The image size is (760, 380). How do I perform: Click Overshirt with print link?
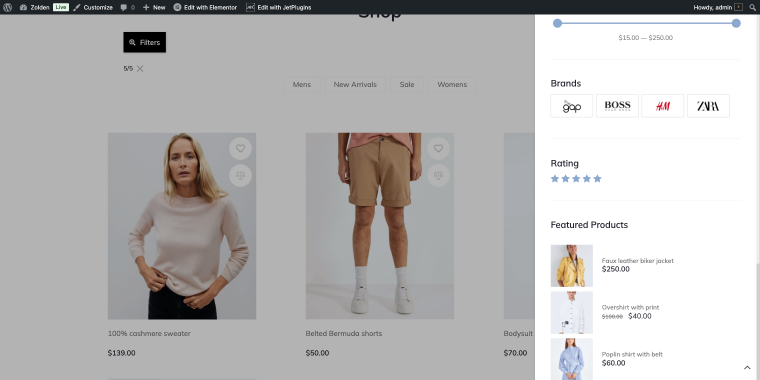point(630,307)
